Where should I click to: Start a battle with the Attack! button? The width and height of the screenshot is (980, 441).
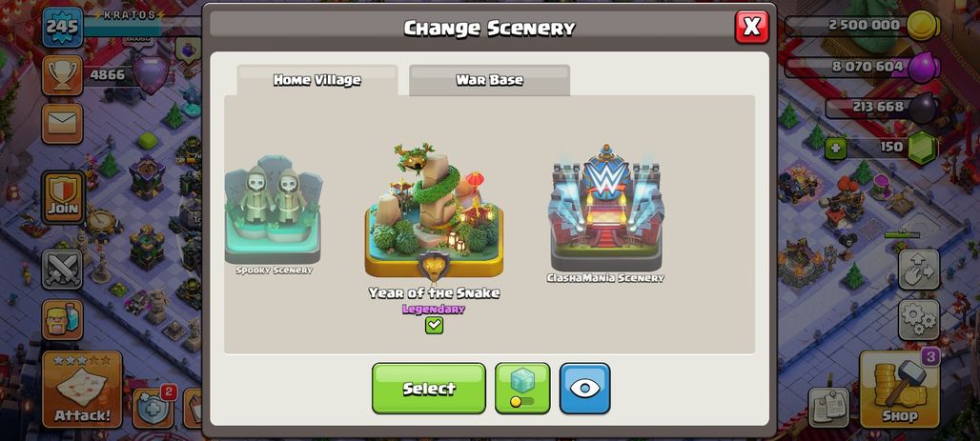pyautogui.click(x=82, y=390)
